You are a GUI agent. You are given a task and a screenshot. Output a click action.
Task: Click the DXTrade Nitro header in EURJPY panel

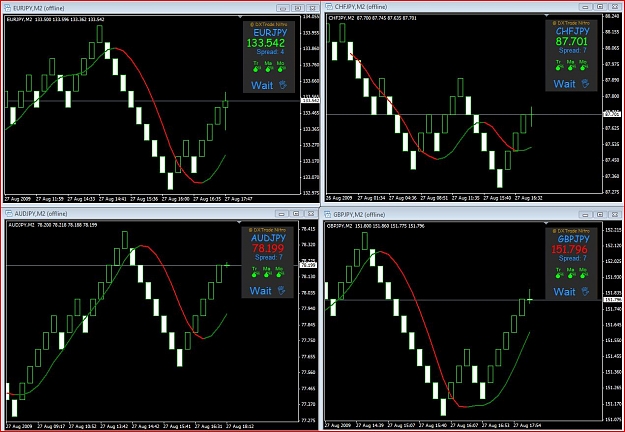268,25
